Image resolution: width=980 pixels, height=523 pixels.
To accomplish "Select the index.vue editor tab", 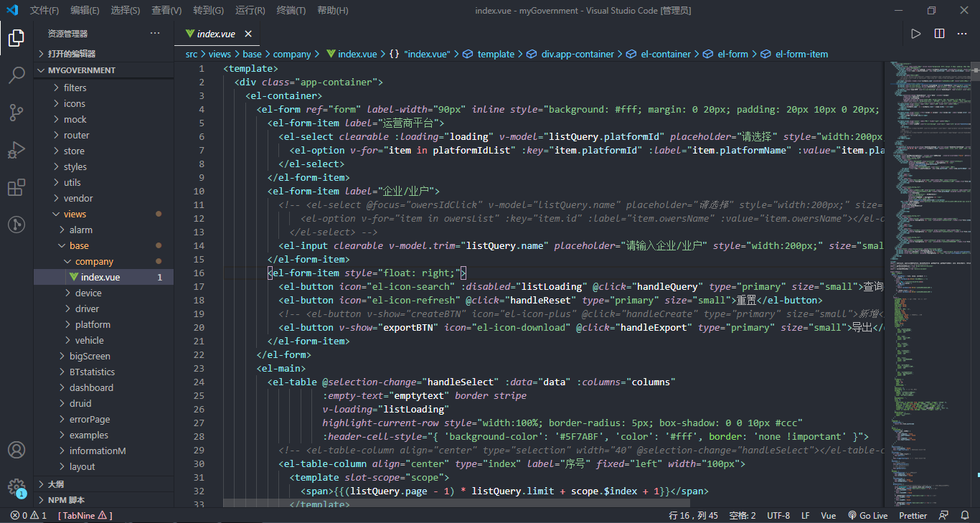I will (x=216, y=34).
